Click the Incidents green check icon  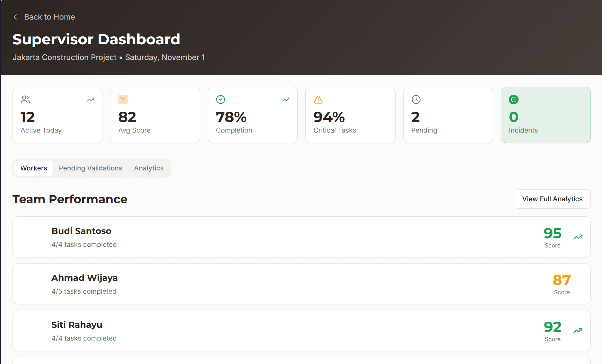click(x=514, y=100)
